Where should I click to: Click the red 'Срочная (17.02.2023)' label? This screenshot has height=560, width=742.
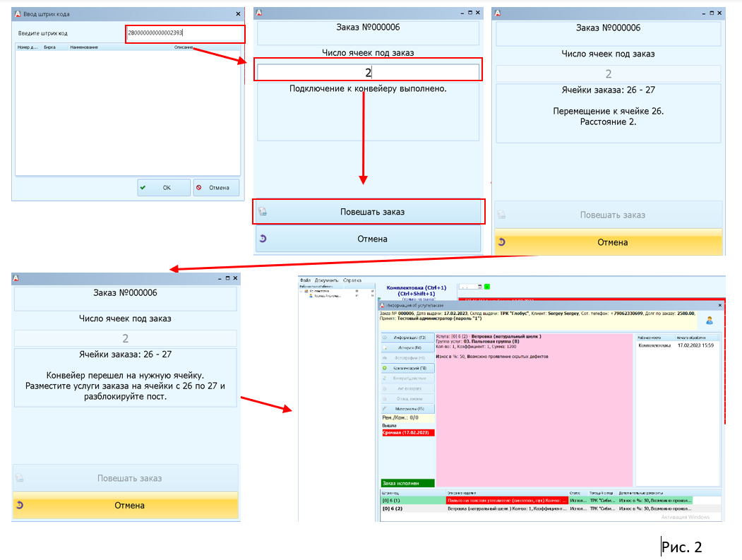(408, 433)
